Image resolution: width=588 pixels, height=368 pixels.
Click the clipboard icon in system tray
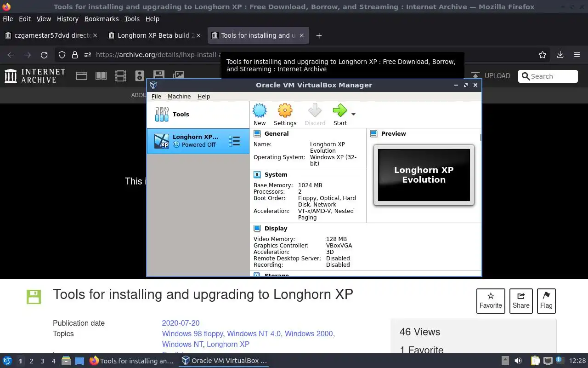535,361
